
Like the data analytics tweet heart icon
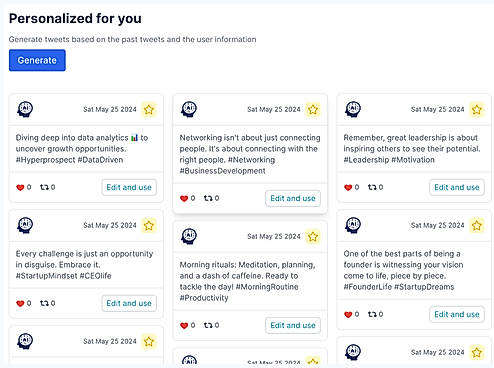[x=20, y=187]
